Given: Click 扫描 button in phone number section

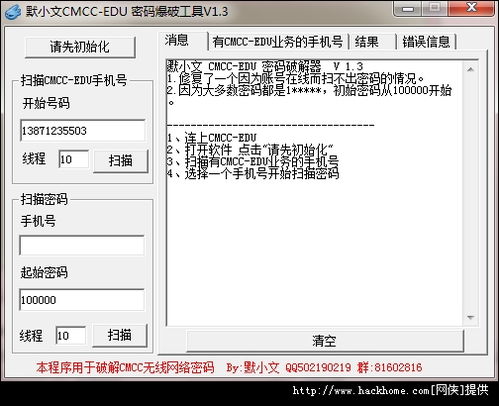Looking at the screenshot, I should tap(121, 161).
